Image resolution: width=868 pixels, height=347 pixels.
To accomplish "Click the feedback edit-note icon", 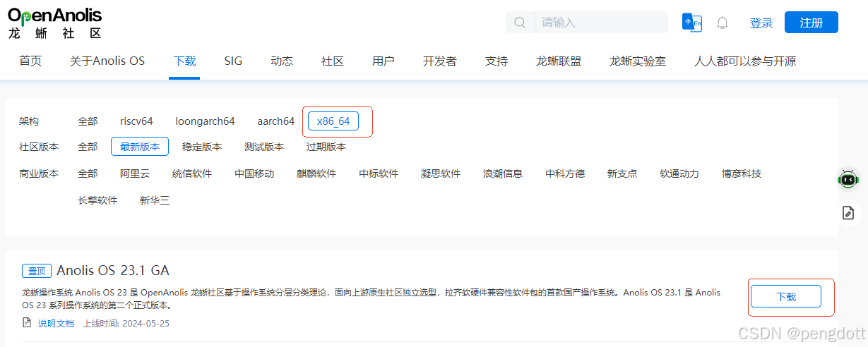I will click(x=848, y=213).
